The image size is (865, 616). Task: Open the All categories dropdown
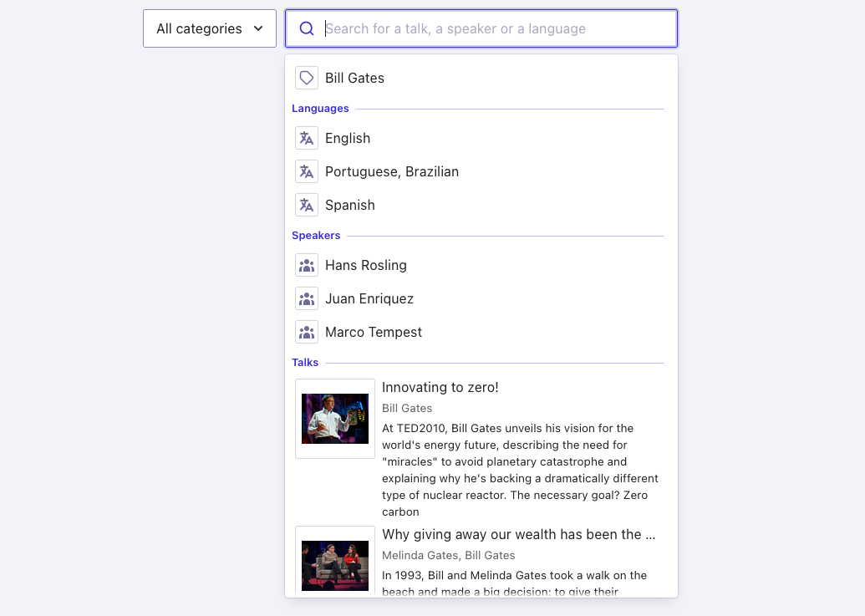click(210, 28)
